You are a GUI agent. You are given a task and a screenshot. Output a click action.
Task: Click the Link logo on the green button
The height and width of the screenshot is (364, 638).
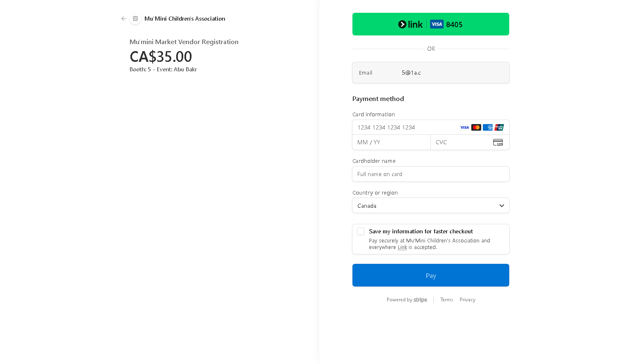coord(410,24)
